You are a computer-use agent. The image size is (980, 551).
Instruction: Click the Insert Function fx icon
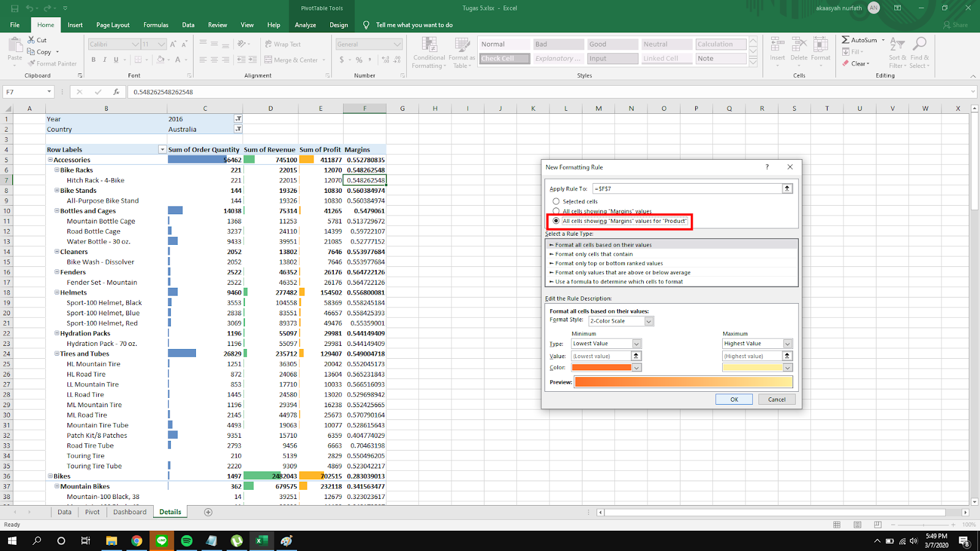tap(116, 92)
